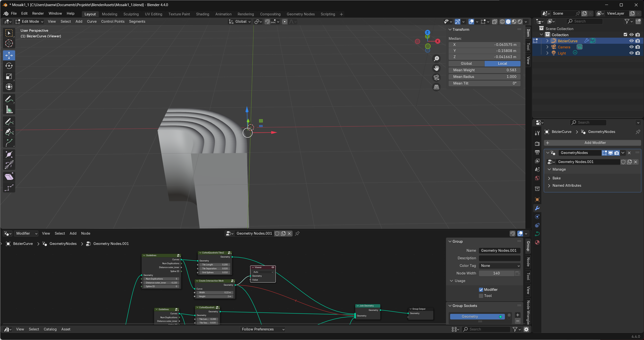The height and width of the screenshot is (340, 644).
Task: Activate the Measure tool
Action: click(x=9, y=110)
